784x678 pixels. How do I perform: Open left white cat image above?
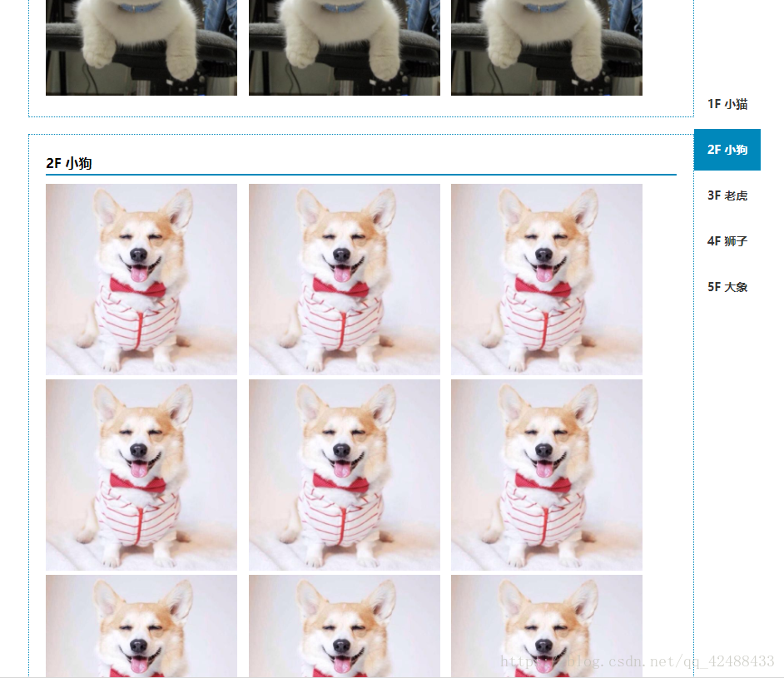[x=141, y=47]
